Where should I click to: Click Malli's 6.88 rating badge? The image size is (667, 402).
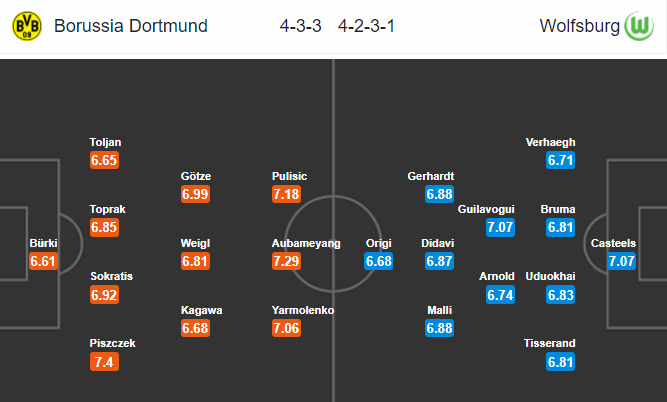coord(439,328)
